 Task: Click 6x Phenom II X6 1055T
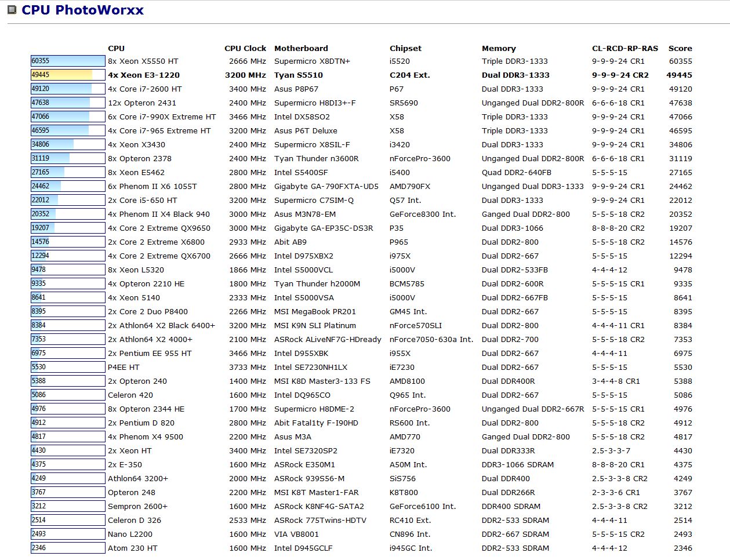(152, 186)
